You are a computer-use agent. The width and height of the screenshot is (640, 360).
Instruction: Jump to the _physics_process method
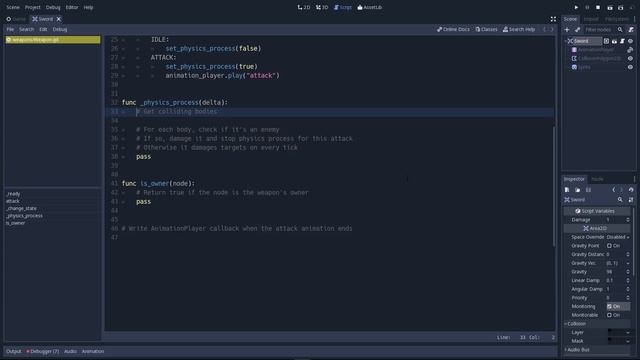(24, 216)
